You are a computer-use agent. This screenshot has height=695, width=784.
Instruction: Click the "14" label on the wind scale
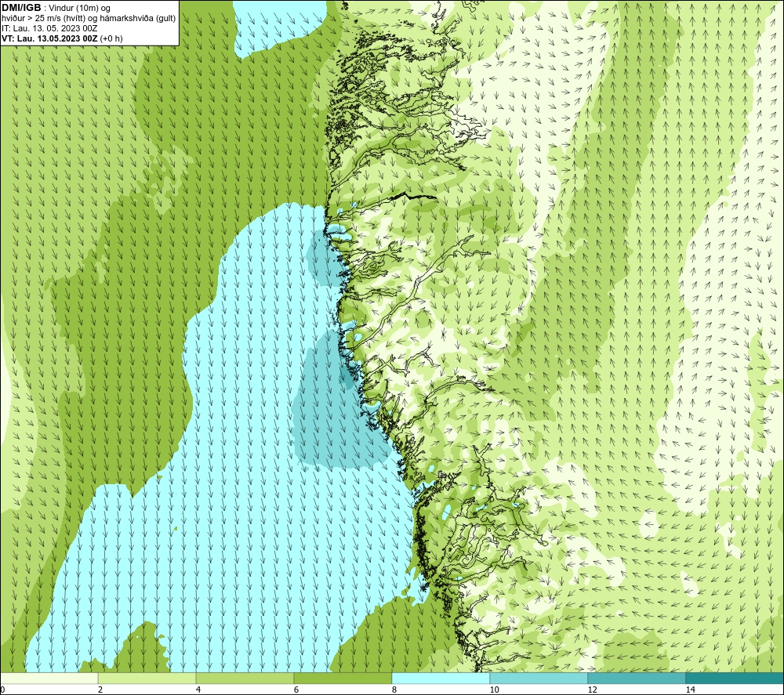[690, 690]
